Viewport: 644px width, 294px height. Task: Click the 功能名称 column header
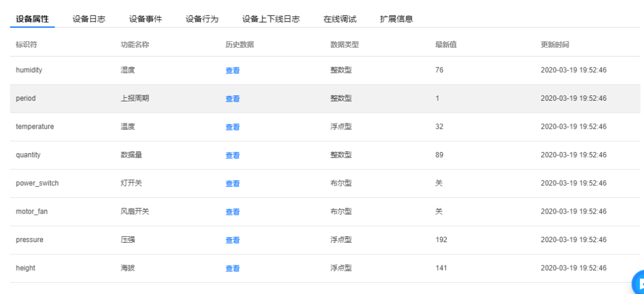135,45
